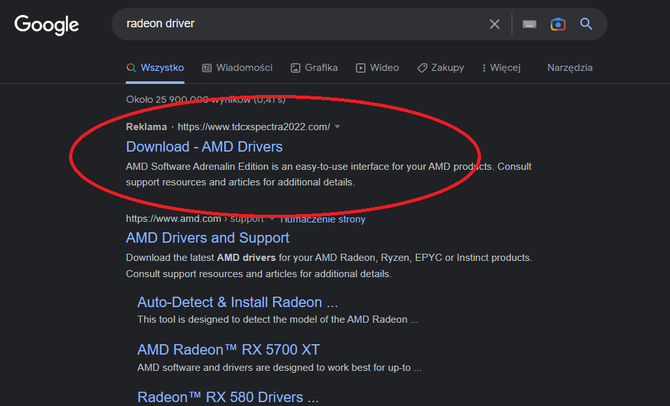The height and width of the screenshot is (406, 670).
Task: Open the Narzędzia search tools
Action: [570, 68]
